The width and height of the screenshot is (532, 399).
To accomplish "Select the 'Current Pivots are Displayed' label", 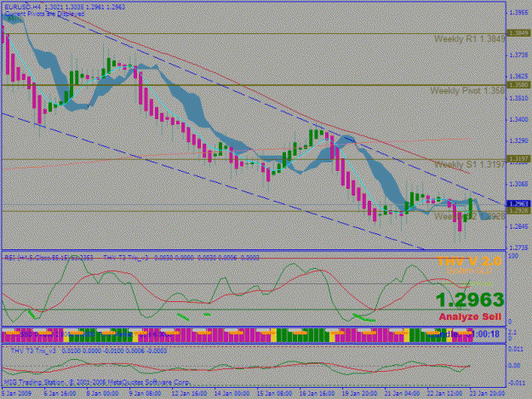I will point(44,14).
